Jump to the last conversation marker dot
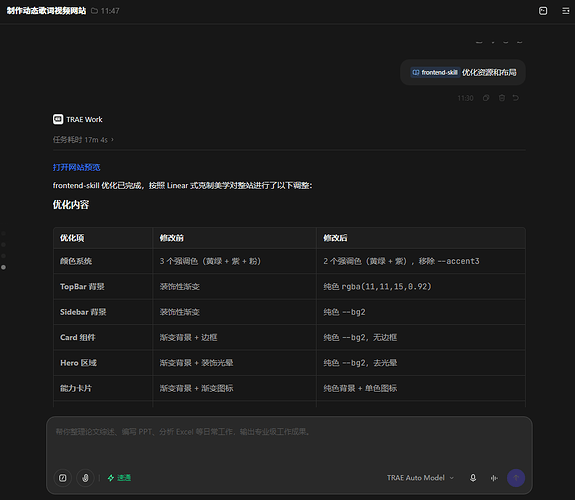Viewport: 575px width, 500px height. (x=3, y=267)
